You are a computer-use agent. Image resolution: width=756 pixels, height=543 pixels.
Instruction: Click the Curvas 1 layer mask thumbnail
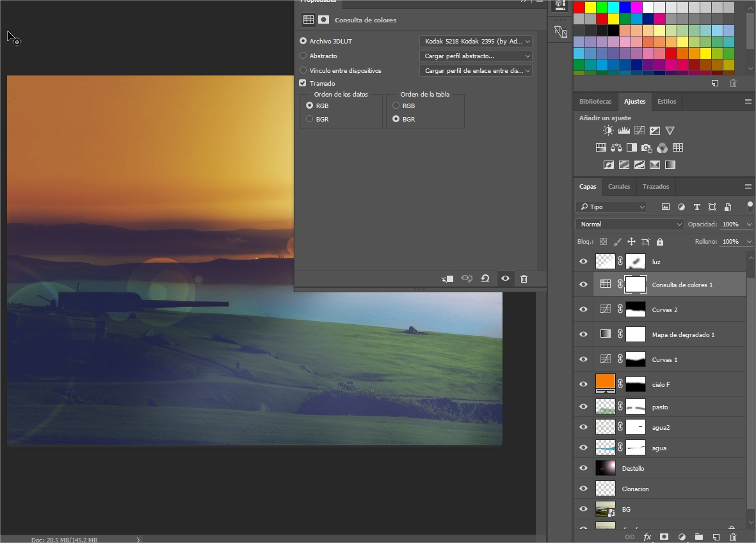(636, 359)
